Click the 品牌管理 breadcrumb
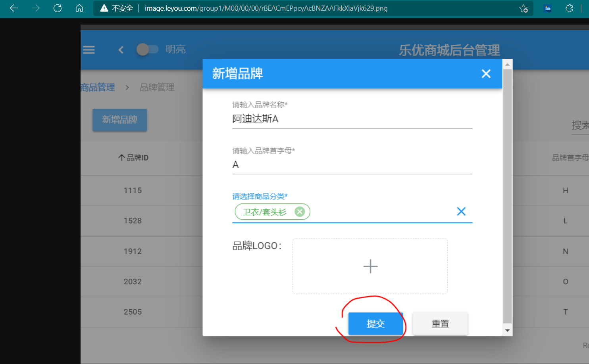Viewport: 589px width, 364px height. pyautogui.click(x=157, y=87)
